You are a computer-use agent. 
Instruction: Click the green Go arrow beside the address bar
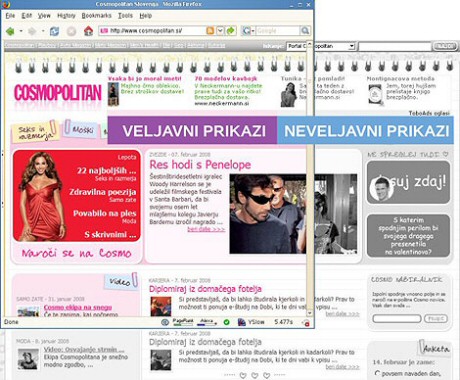[x=231, y=31]
